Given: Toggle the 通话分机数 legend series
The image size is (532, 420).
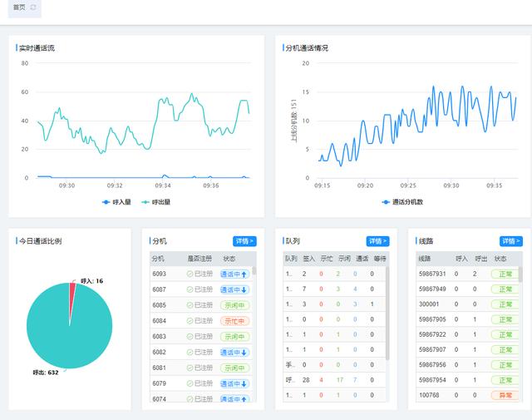Looking at the screenshot, I should pyautogui.click(x=402, y=202).
